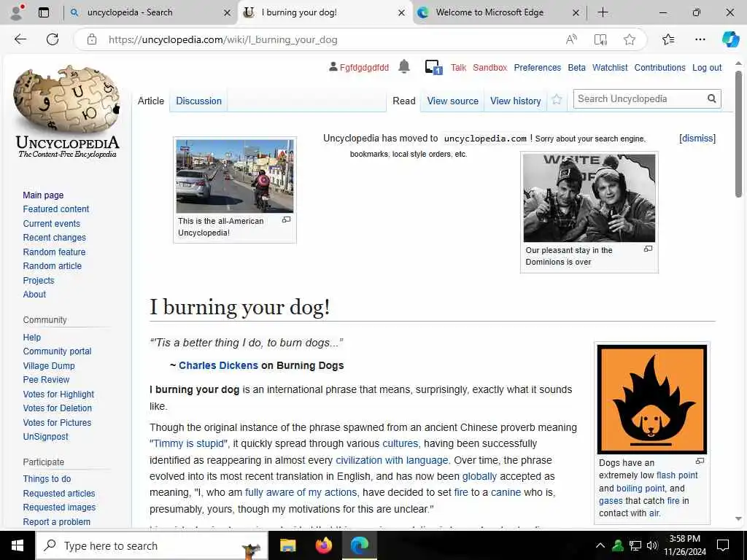Open the Contributions link

click(659, 68)
